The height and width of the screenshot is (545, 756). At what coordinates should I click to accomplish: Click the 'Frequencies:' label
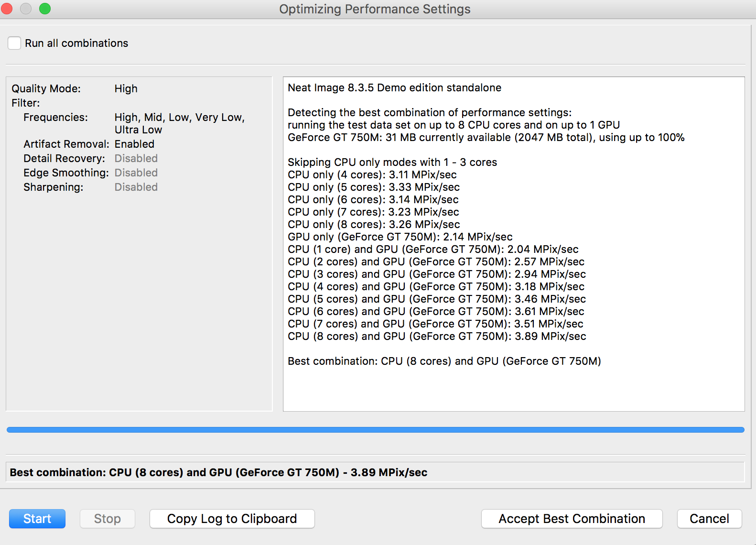coord(56,117)
